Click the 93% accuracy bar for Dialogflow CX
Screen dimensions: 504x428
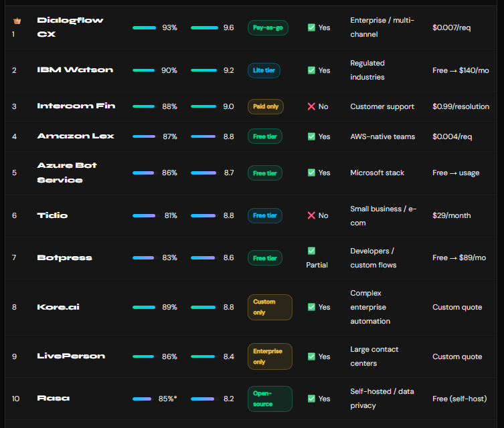[x=144, y=27]
